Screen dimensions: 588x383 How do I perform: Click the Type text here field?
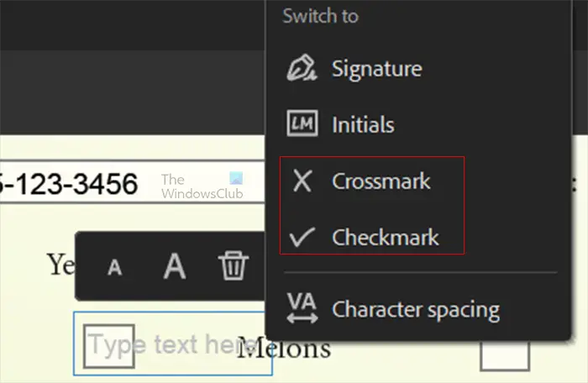click(173, 344)
